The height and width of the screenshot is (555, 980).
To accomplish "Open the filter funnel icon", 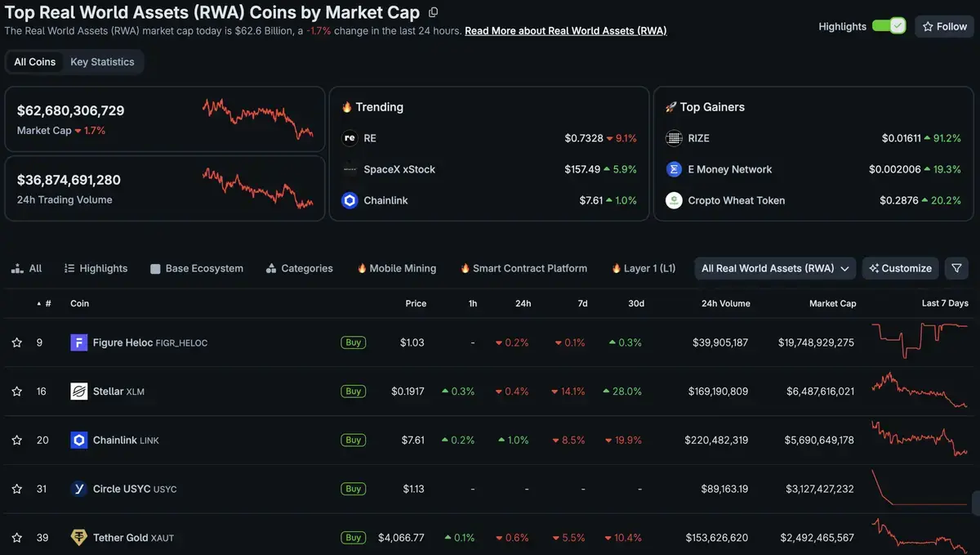I will pyautogui.click(x=956, y=268).
